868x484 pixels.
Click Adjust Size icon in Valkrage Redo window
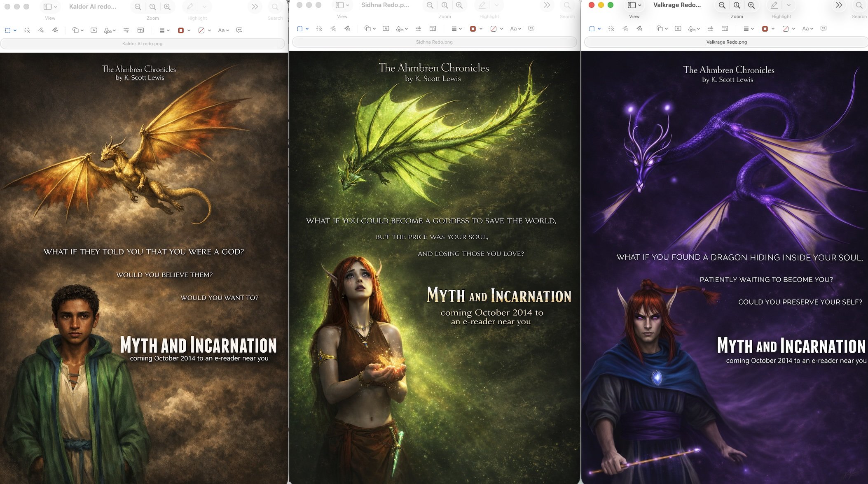tap(725, 29)
